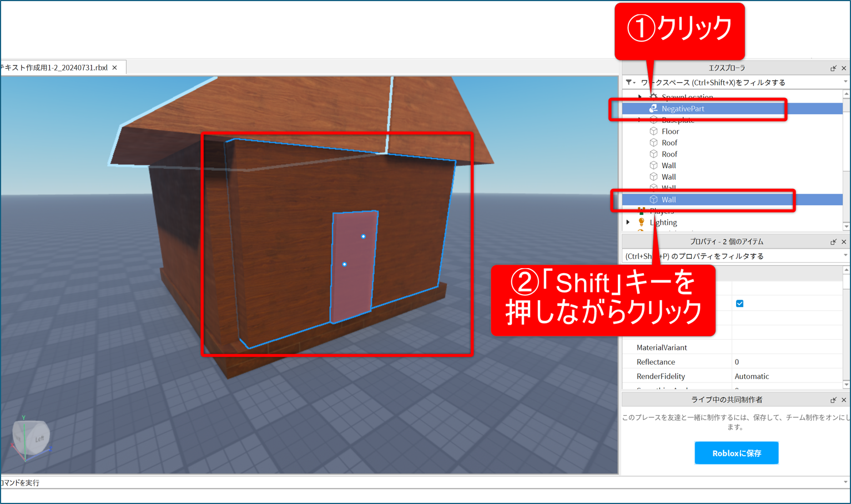Click the Floor part cube icon
The width and height of the screenshot is (851, 504).
click(653, 132)
